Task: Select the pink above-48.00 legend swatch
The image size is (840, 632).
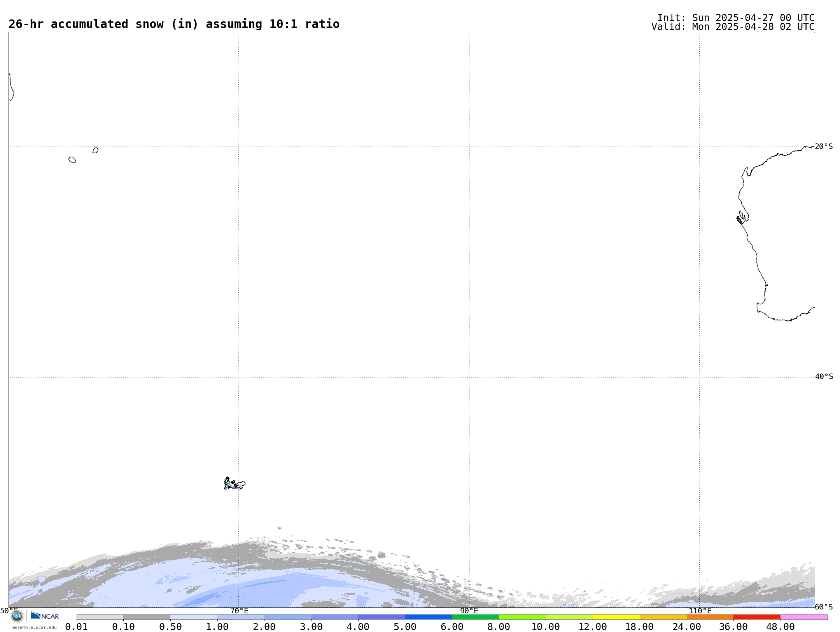Action: (804, 617)
